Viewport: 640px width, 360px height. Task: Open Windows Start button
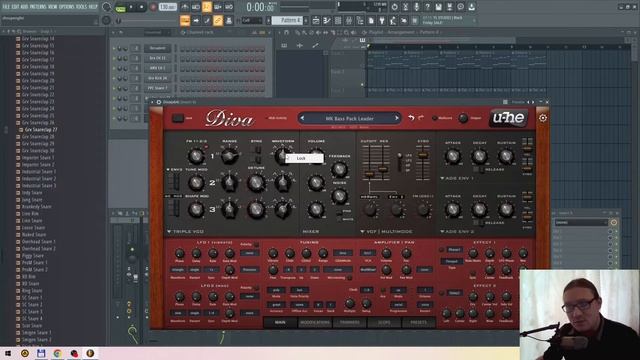coord(8,353)
